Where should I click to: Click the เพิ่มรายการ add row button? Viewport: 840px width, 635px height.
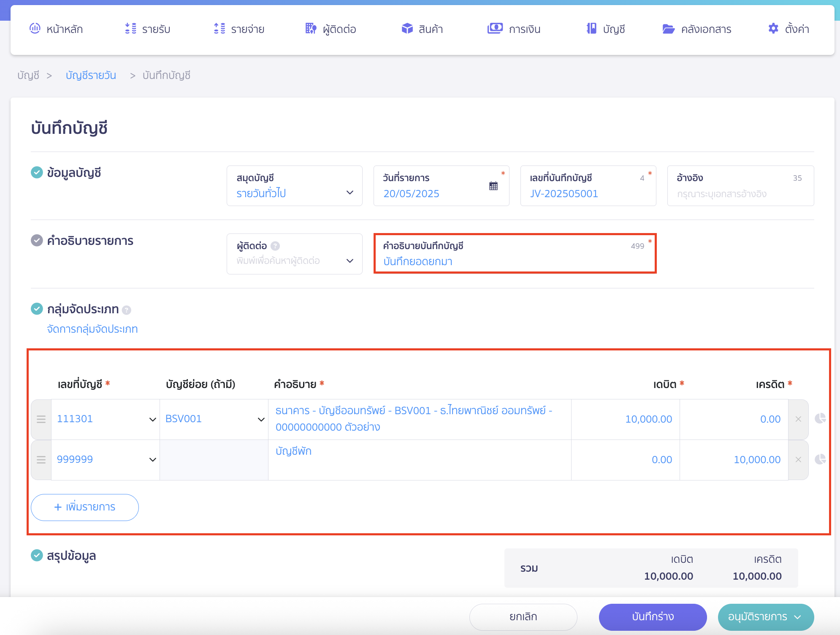coord(84,507)
